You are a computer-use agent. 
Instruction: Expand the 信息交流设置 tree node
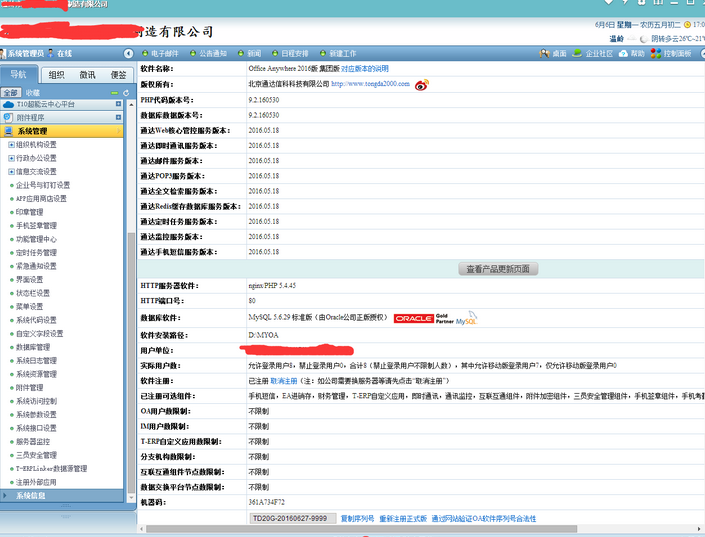pyautogui.click(x=11, y=172)
